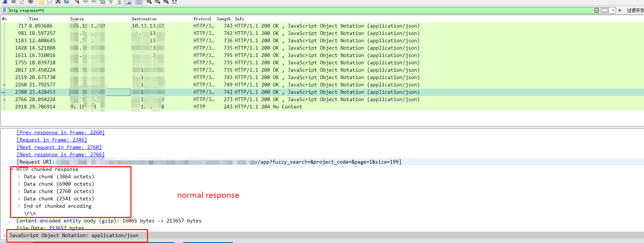Open the capture options gear icon

[30, 1]
